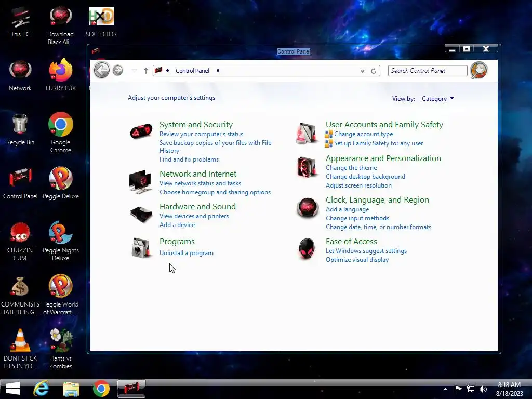Select the Plants vs Zombies shortcut

coord(61,349)
